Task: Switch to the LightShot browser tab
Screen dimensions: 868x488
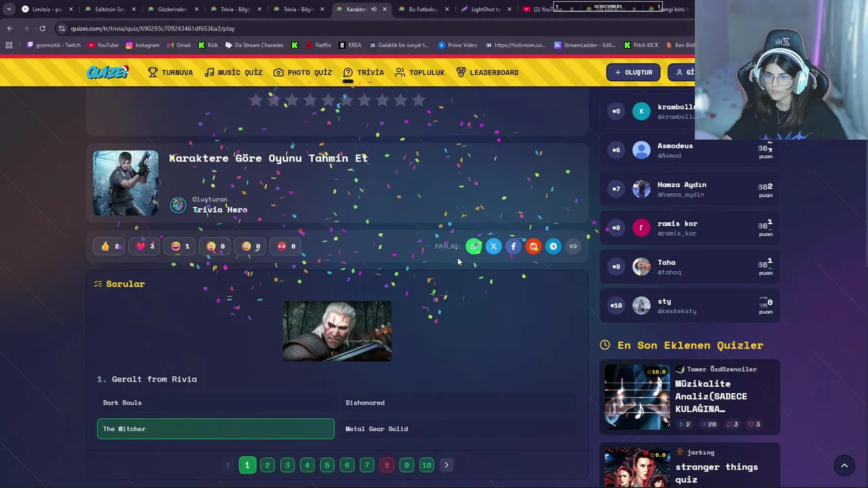Action: [486, 9]
